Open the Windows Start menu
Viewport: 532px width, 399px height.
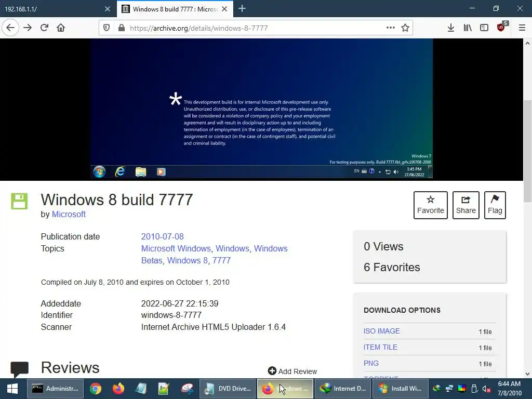(x=12, y=389)
